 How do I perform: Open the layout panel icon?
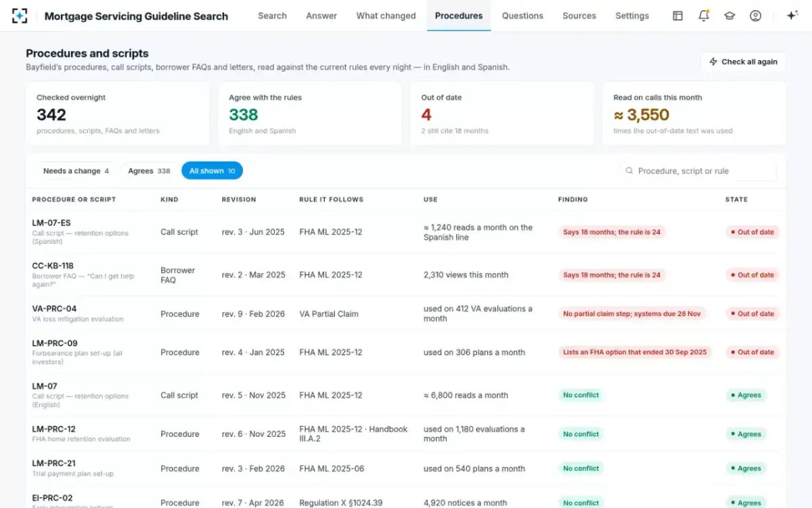pyautogui.click(x=677, y=16)
